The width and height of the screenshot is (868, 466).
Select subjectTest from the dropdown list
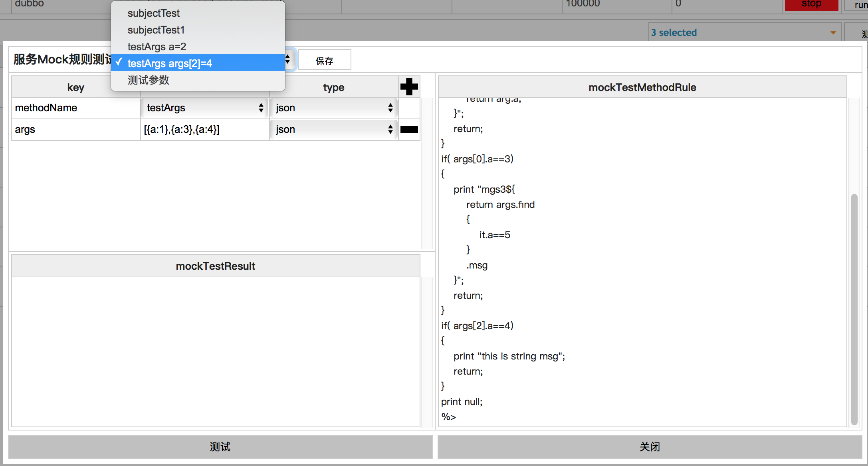pyautogui.click(x=153, y=13)
